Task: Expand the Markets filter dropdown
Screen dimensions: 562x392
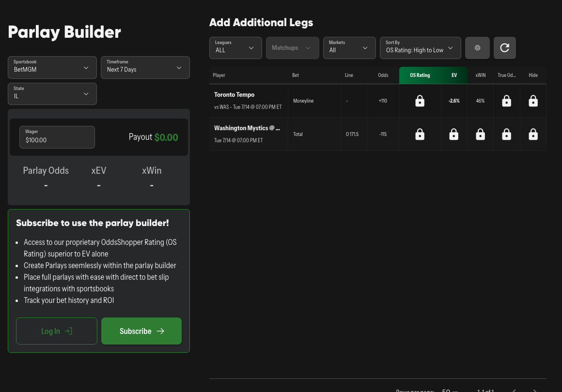Action: click(349, 47)
